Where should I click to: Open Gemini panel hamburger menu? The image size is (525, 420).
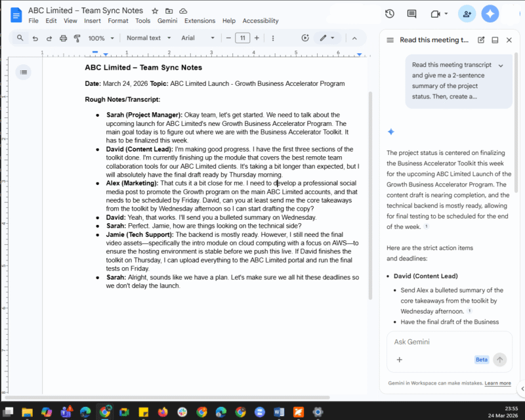click(x=390, y=40)
